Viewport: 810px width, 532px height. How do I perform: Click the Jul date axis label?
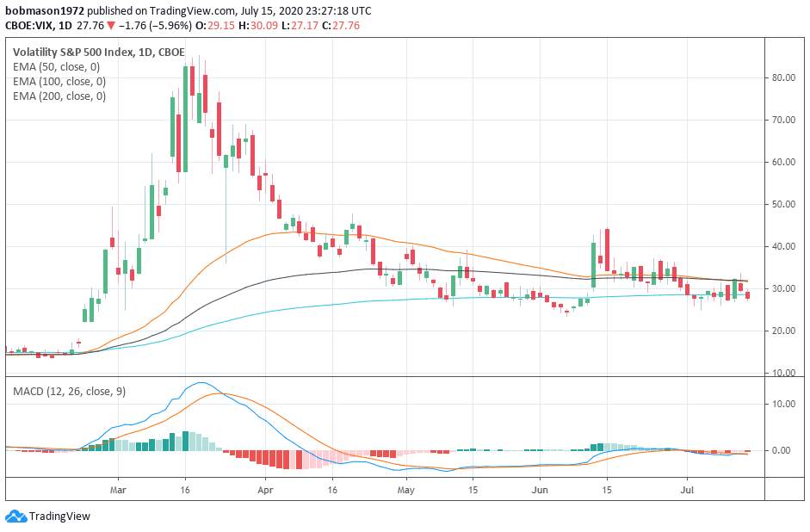coord(687,490)
